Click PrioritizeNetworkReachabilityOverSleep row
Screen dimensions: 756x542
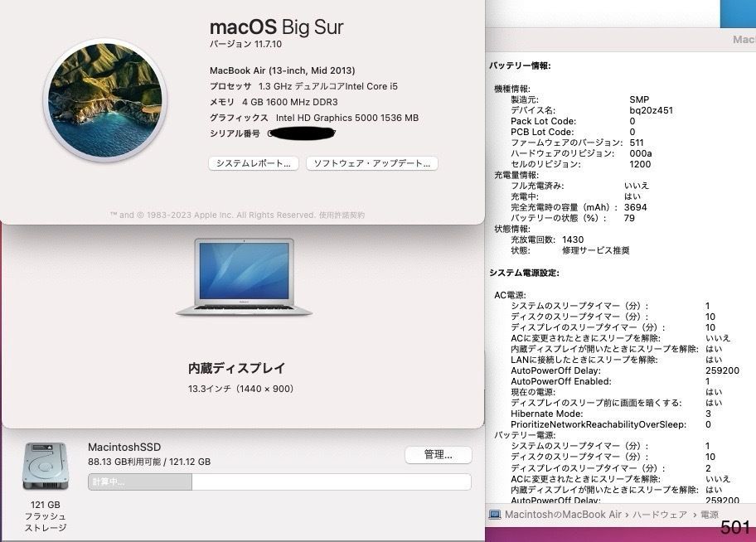[x=611, y=424]
